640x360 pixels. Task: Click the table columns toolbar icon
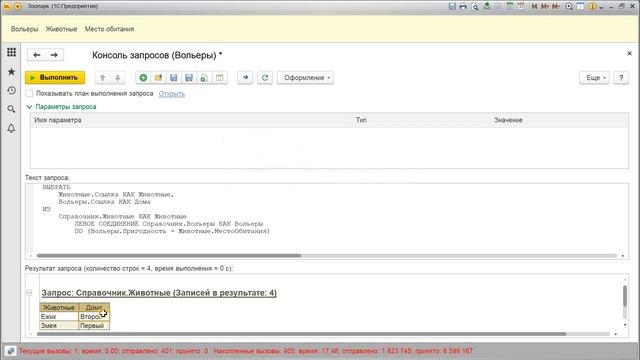pyautogui.click(x=220, y=78)
